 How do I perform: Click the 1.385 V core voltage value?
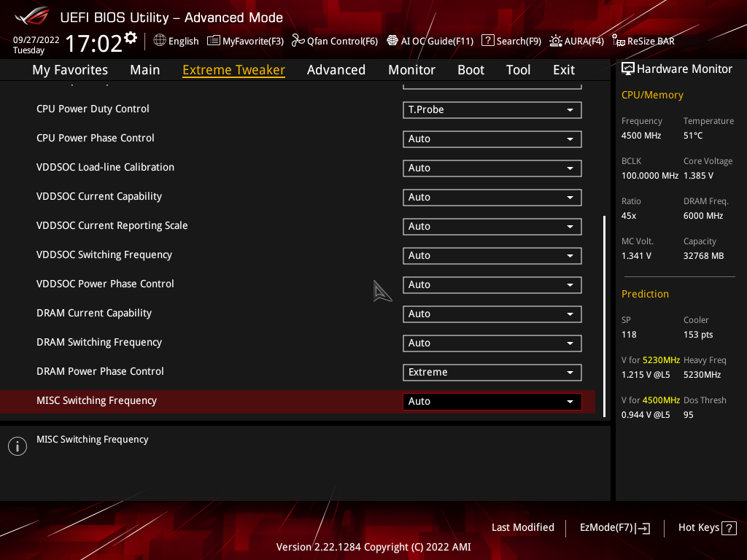(x=698, y=176)
